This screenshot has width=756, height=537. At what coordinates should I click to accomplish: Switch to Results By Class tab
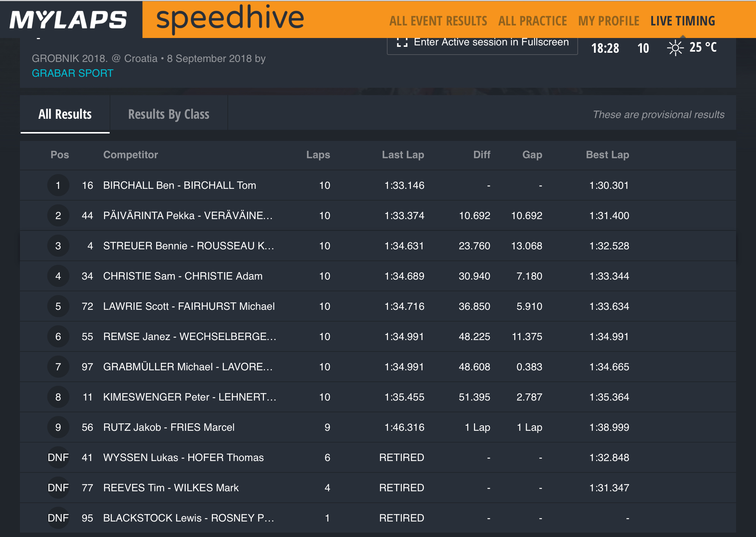click(169, 114)
